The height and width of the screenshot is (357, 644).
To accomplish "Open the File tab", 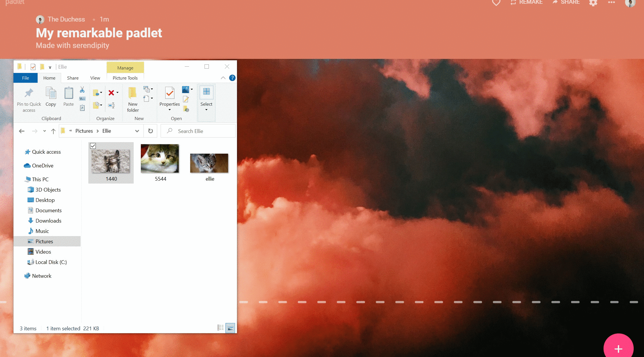I will pyautogui.click(x=26, y=78).
